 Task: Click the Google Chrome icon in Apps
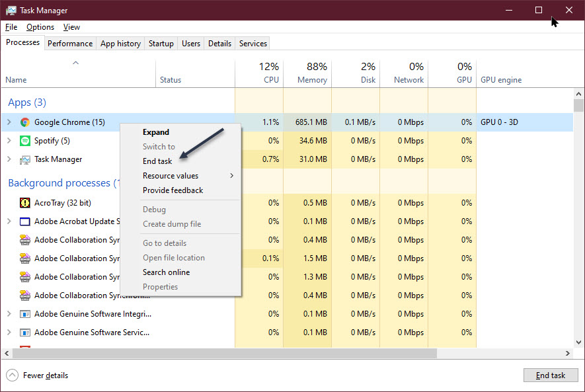[25, 122]
